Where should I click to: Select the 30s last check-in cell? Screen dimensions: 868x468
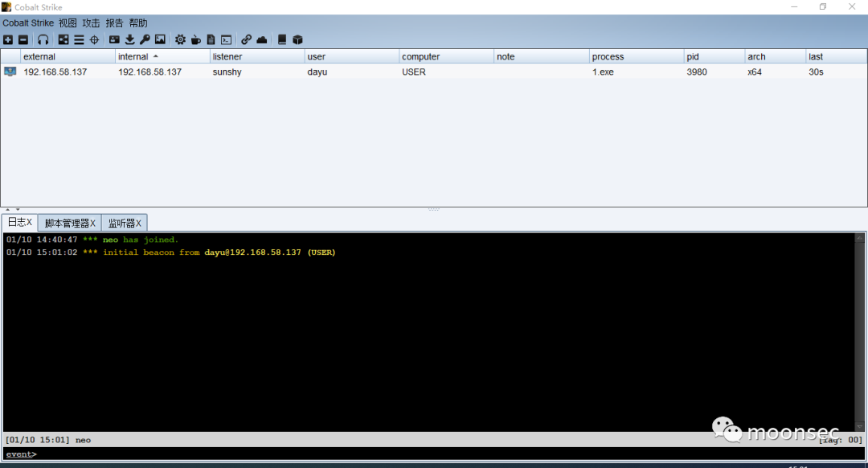[x=836, y=72]
